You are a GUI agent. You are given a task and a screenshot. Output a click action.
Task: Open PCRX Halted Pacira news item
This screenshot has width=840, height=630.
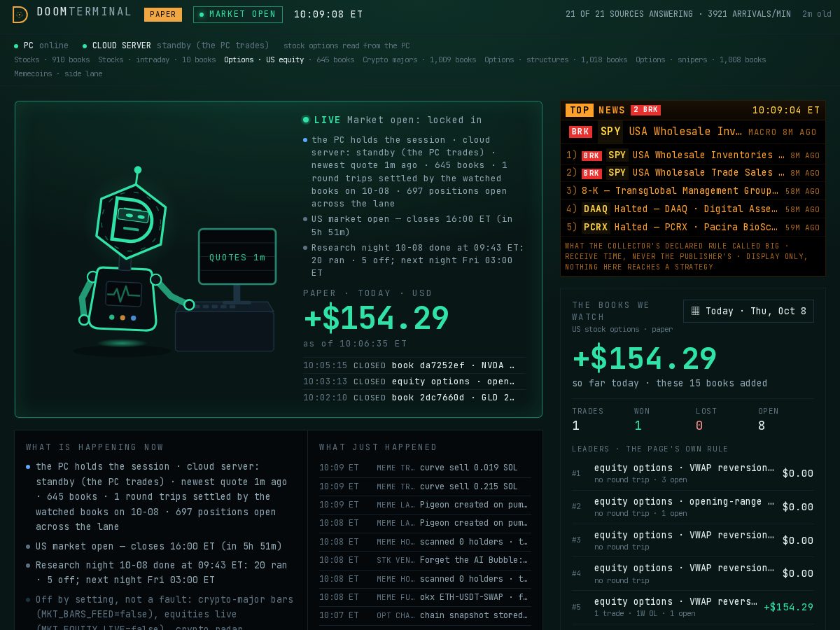coord(693,227)
